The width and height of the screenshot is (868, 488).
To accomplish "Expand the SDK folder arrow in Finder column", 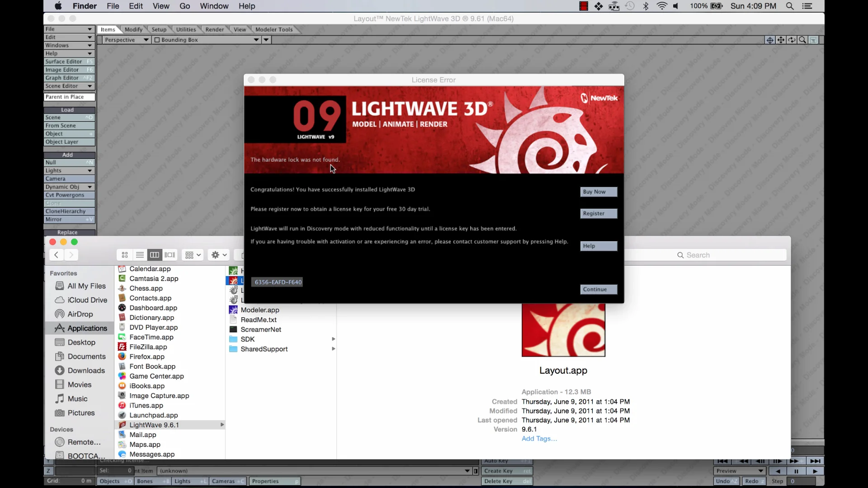I will point(333,339).
